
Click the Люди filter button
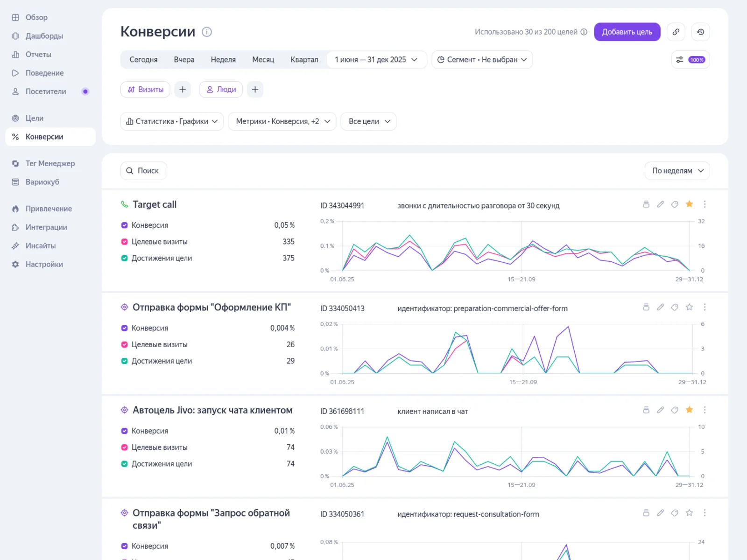(221, 90)
